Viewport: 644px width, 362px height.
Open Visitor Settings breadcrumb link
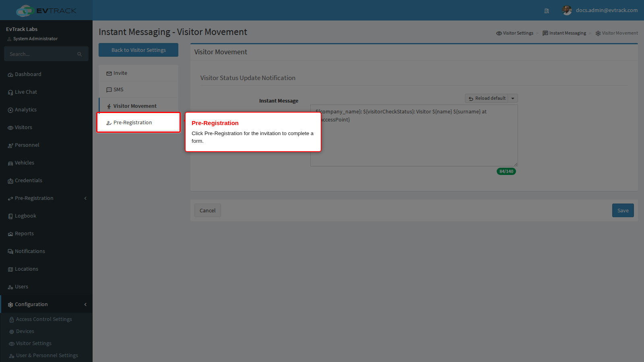[x=515, y=33]
